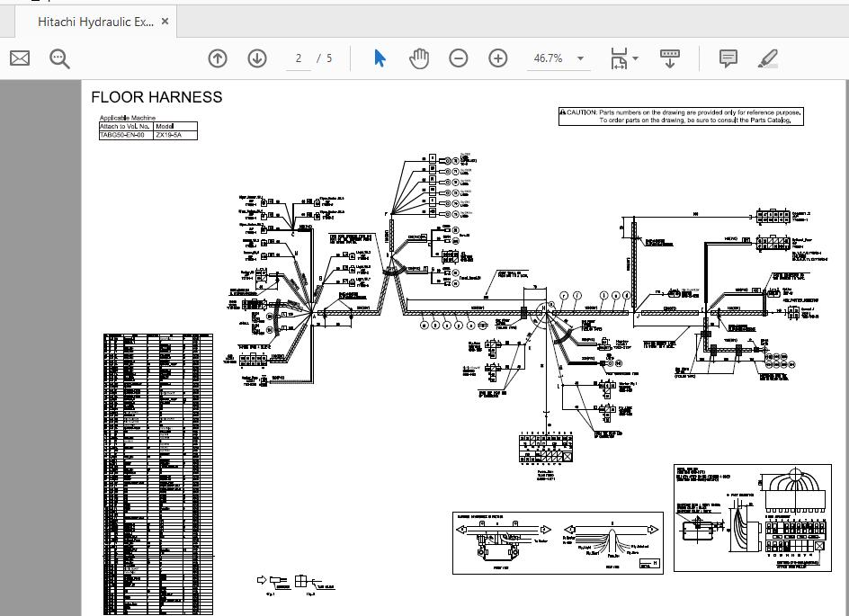This screenshot has height=616, width=849.
Task: Click the Applicable Machine label
Action: pyautogui.click(x=127, y=118)
